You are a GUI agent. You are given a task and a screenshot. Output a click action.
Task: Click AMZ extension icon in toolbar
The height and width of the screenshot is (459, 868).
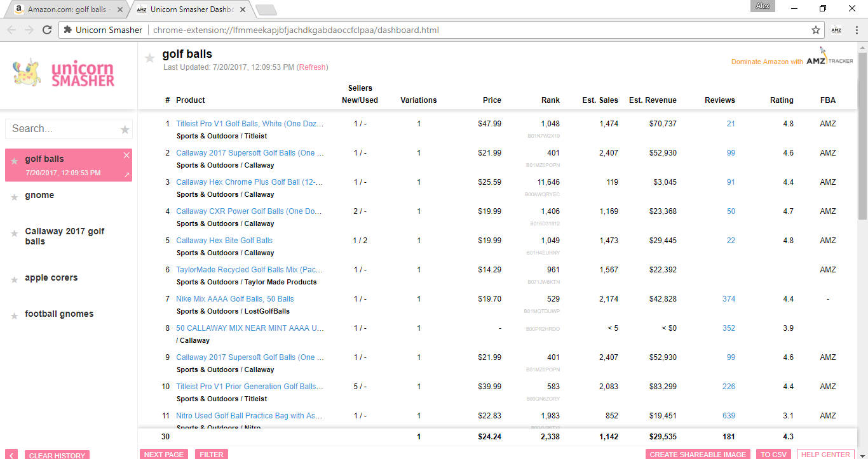coord(836,30)
